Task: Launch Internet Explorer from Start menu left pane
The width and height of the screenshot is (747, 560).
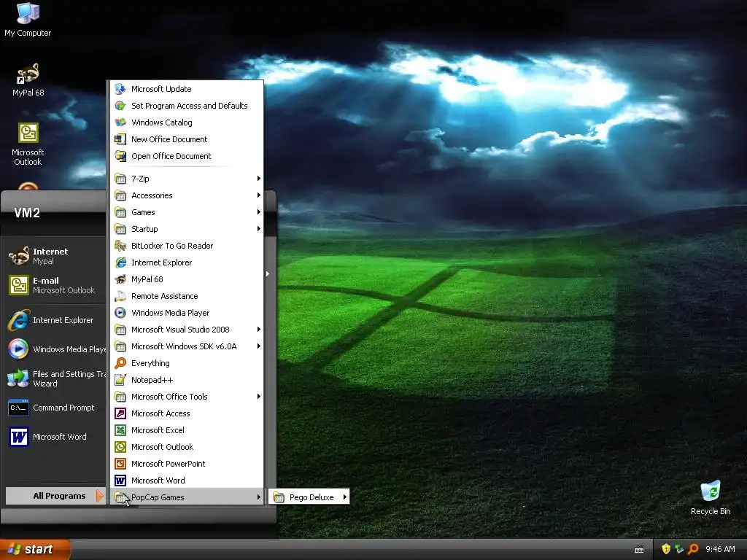Action: tap(53, 320)
